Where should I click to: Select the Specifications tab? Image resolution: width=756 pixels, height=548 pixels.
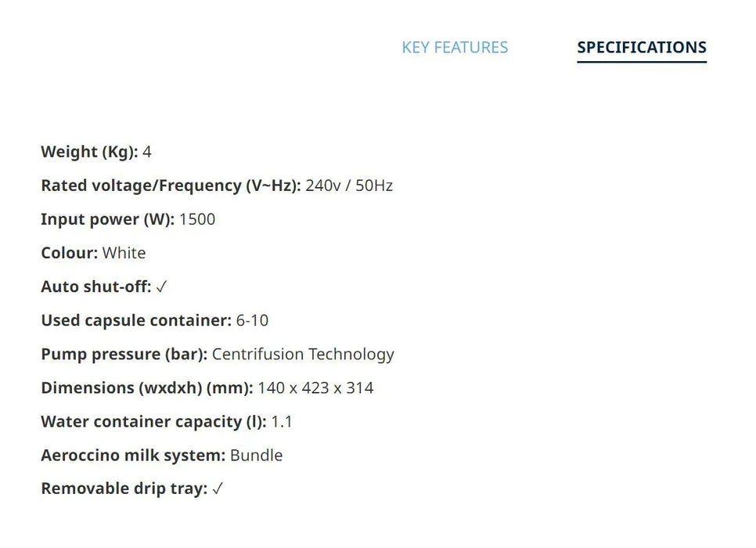coord(641,48)
